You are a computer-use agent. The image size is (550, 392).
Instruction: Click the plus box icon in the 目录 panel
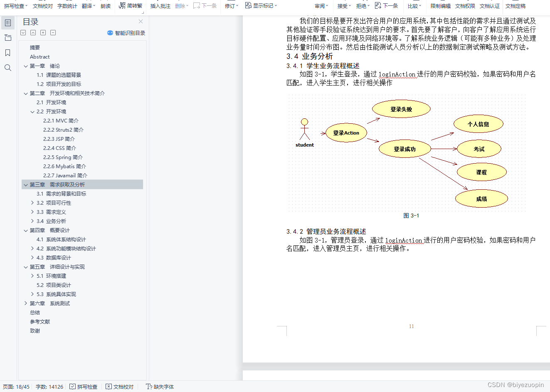click(43, 33)
